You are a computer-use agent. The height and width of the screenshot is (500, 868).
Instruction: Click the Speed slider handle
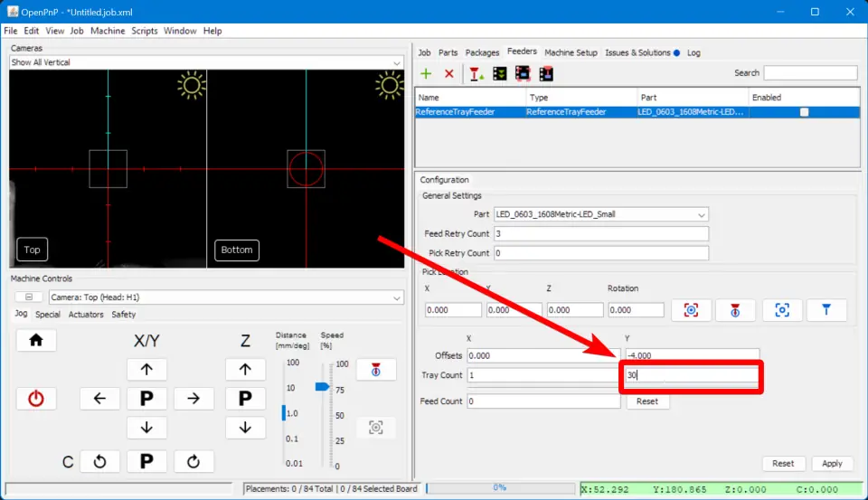pyautogui.click(x=321, y=386)
